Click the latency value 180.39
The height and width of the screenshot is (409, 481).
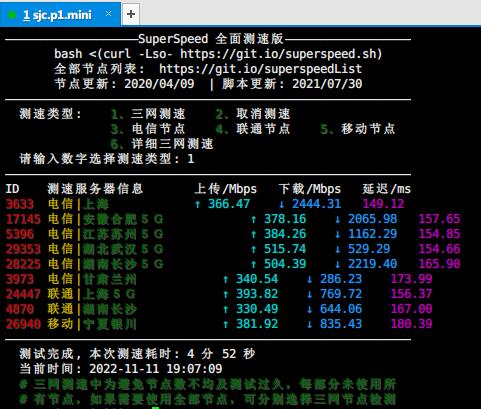point(411,324)
